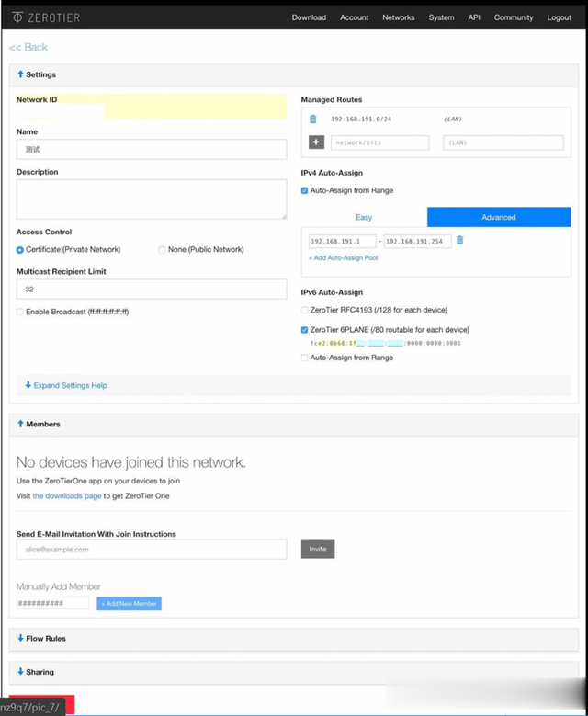Click the Multicast Recipient Limit field
The image size is (588, 716).
coord(152,289)
